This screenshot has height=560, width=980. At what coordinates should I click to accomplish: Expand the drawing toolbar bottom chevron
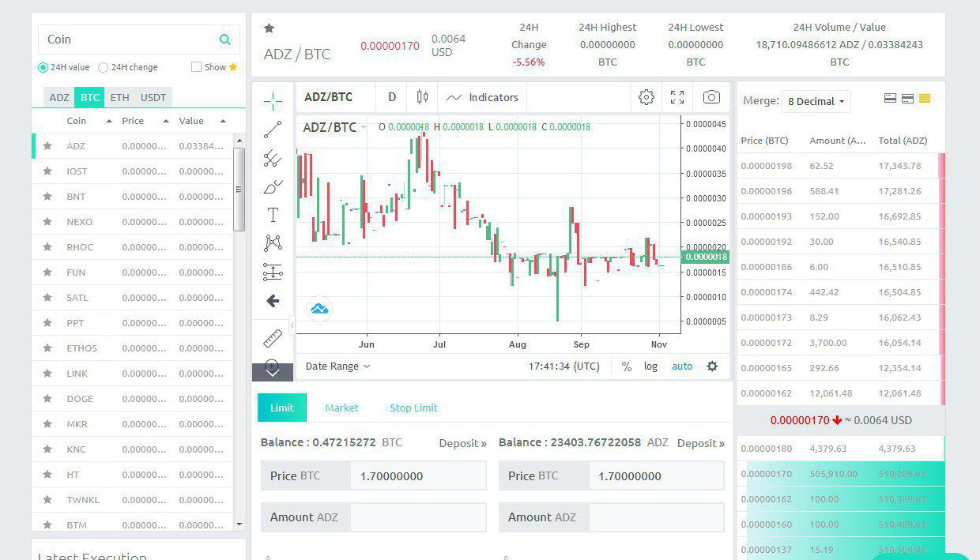pos(273,371)
